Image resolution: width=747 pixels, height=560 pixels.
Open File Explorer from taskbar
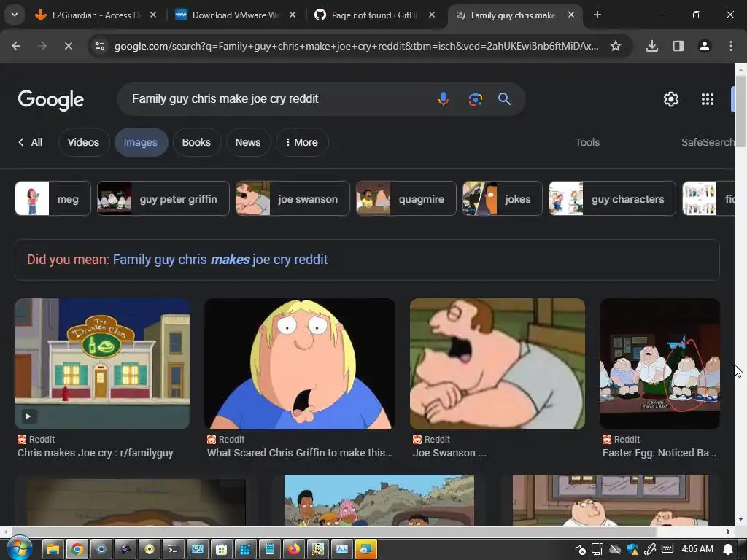click(53, 549)
